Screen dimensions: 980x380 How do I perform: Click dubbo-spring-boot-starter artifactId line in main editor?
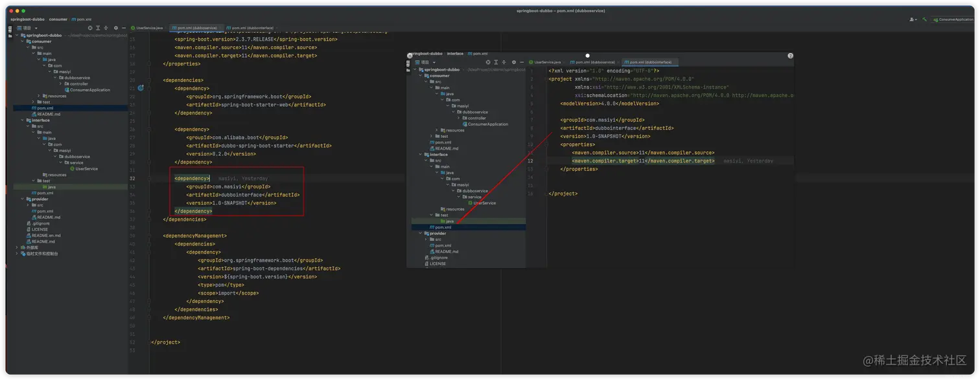pyautogui.click(x=259, y=146)
